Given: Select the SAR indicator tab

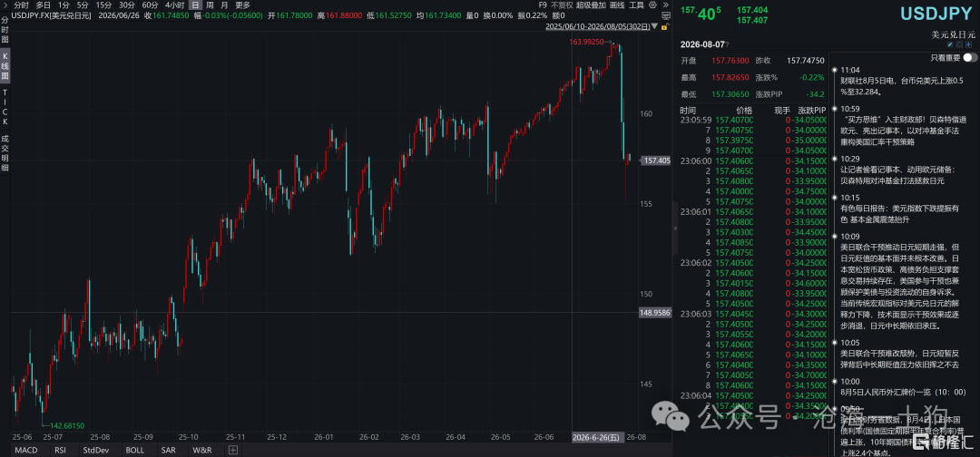Looking at the screenshot, I should pos(168,450).
